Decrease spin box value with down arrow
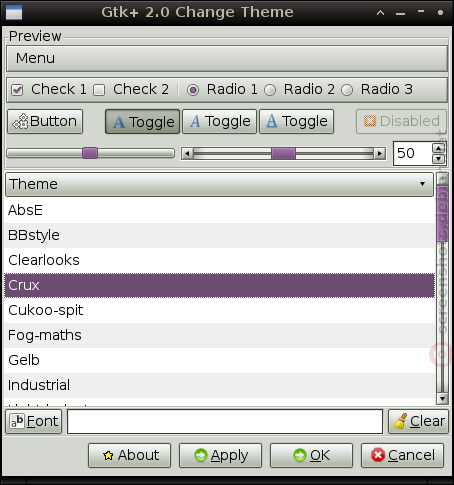This screenshot has height=485, width=454. pyautogui.click(x=439, y=159)
